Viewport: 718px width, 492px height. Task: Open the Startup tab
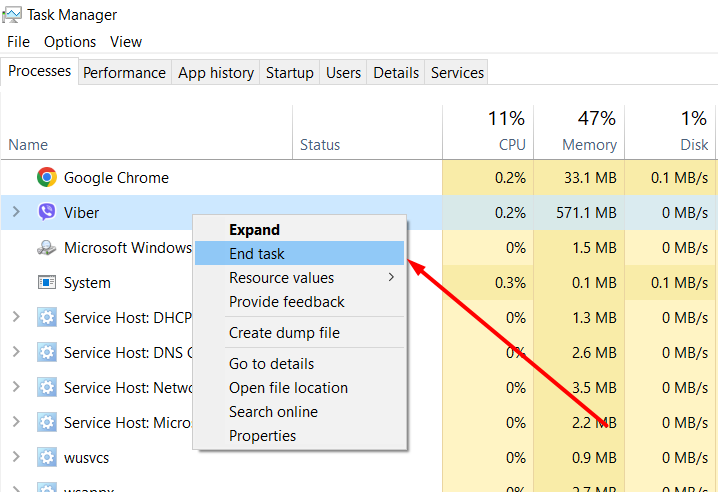click(289, 73)
